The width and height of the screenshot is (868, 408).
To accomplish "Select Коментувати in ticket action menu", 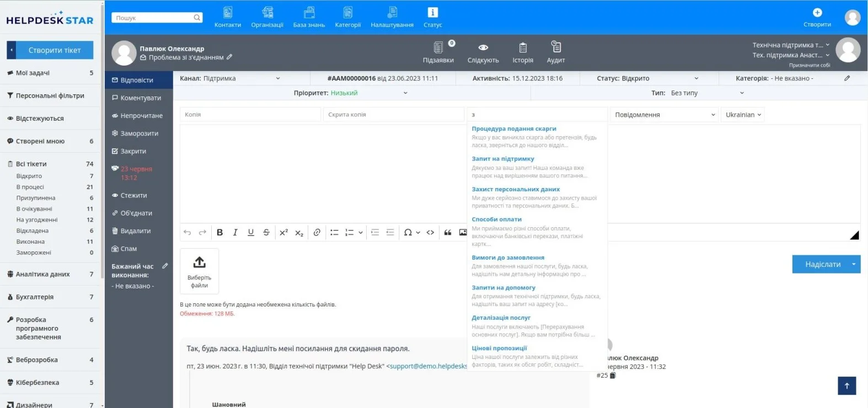I will pos(139,98).
